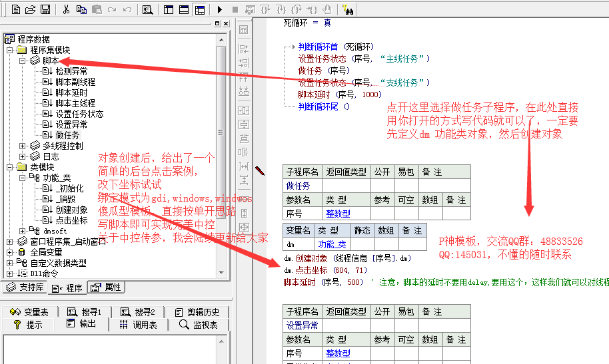Open the 搜寻2 tab
This screenshot has width=609, height=364.
coord(137,312)
